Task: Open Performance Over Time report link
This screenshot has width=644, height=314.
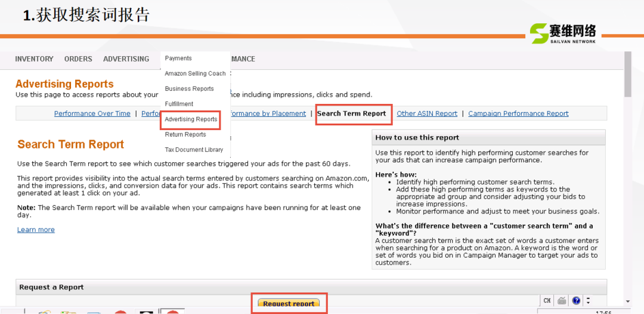Action: [92, 113]
